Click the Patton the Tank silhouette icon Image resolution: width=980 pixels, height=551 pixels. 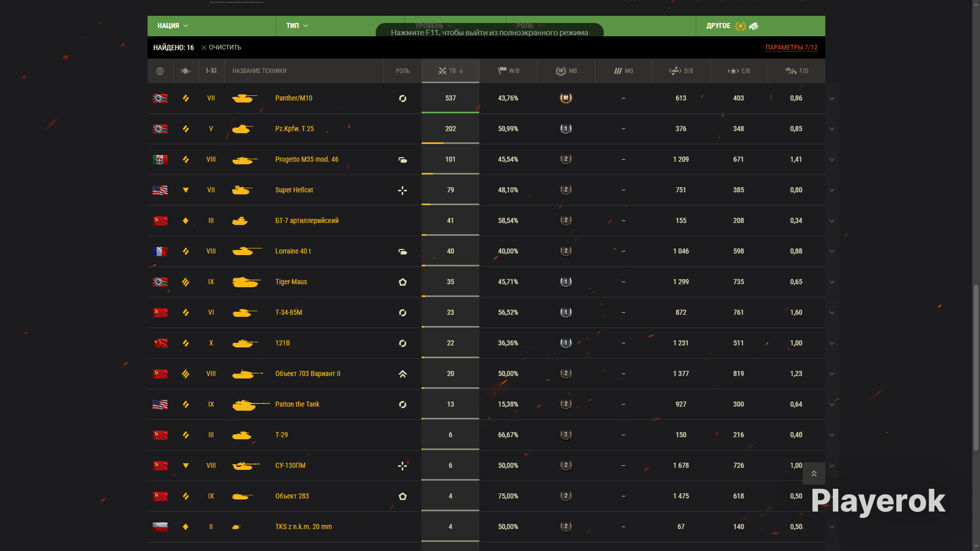pos(251,404)
